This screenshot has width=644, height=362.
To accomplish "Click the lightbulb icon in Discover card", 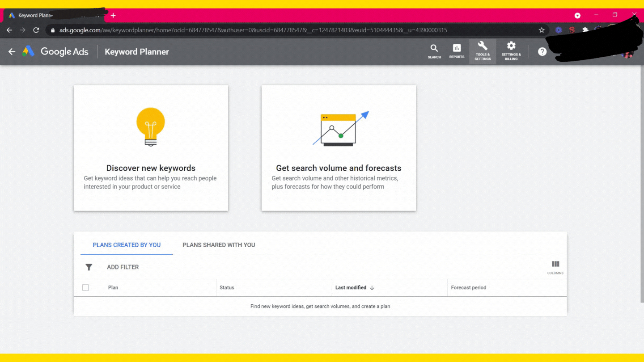I will (x=151, y=126).
